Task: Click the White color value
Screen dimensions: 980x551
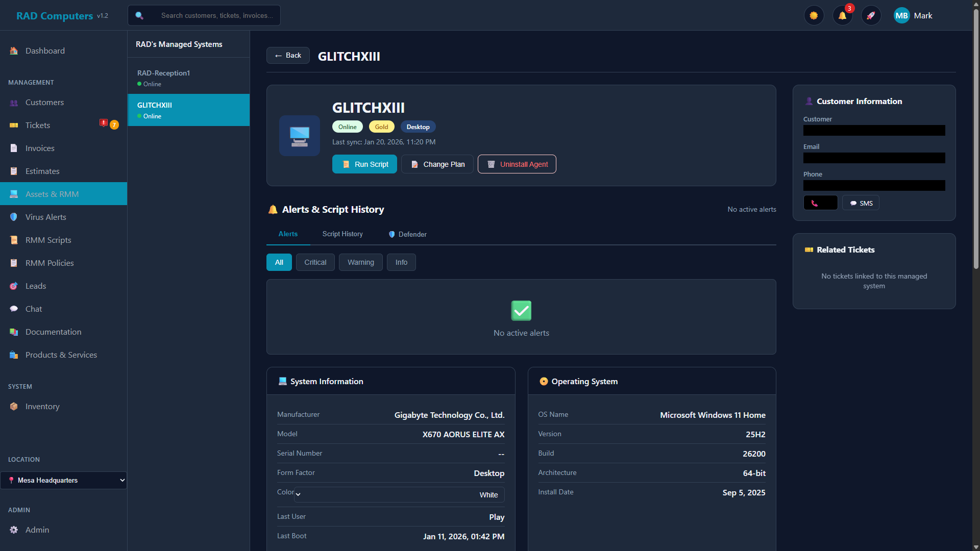Action: tap(488, 494)
